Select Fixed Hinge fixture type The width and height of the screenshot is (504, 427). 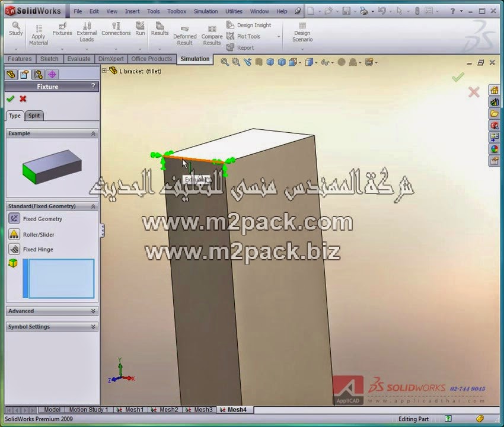(31, 249)
